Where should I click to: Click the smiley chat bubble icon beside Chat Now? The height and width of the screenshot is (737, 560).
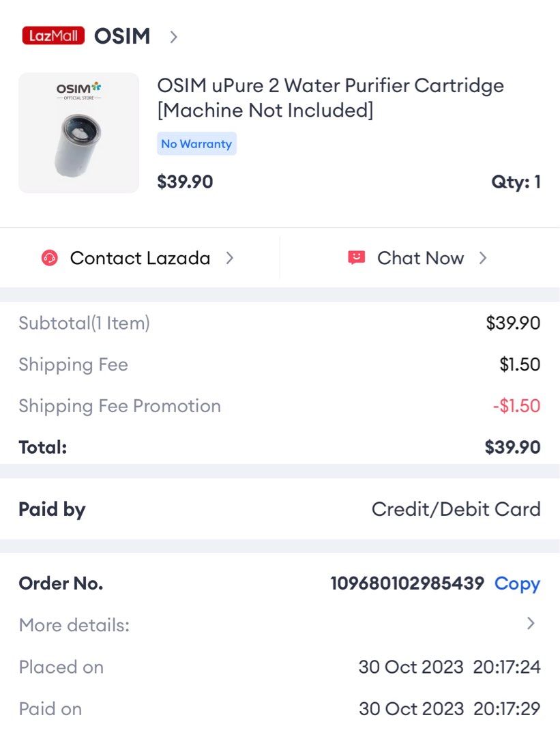coord(355,257)
